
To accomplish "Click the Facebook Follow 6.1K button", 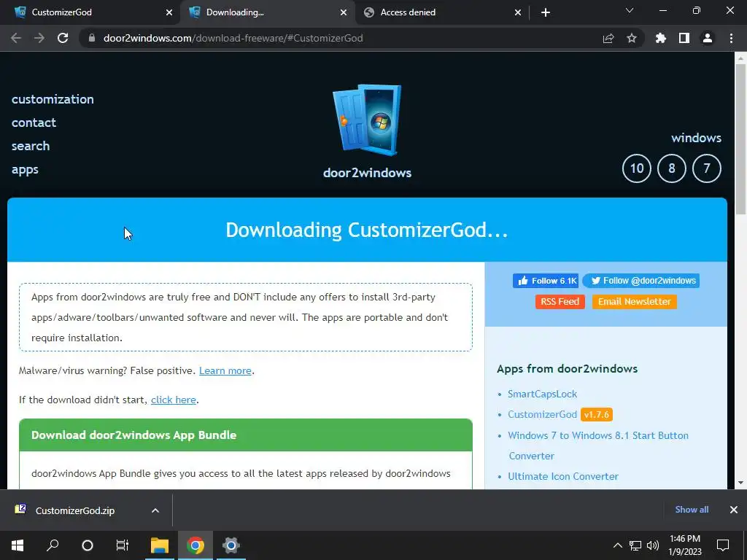I will click(x=546, y=281).
